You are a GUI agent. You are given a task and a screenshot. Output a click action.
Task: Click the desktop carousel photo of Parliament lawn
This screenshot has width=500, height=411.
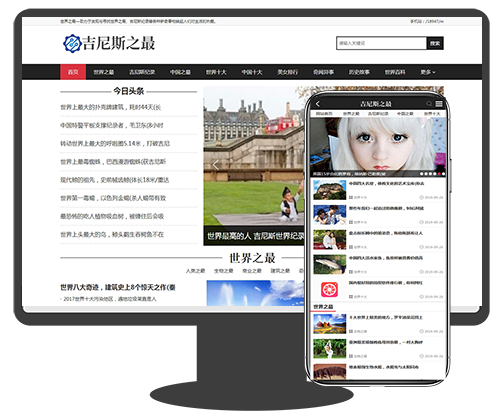tap(253, 157)
